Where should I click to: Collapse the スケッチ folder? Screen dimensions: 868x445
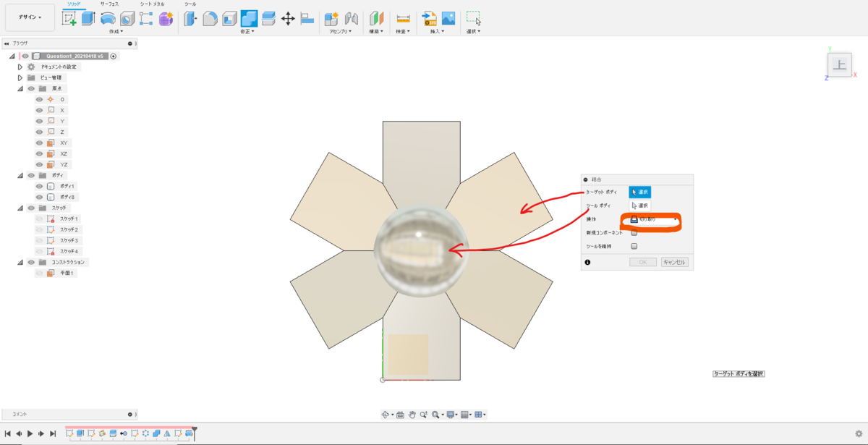pos(20,208)
